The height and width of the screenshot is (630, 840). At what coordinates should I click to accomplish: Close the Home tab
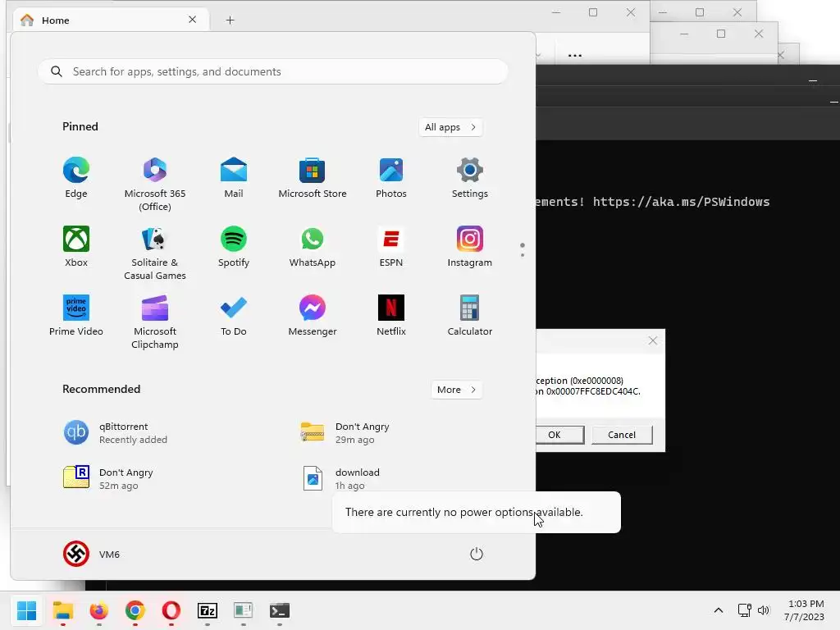click(192, 20)
